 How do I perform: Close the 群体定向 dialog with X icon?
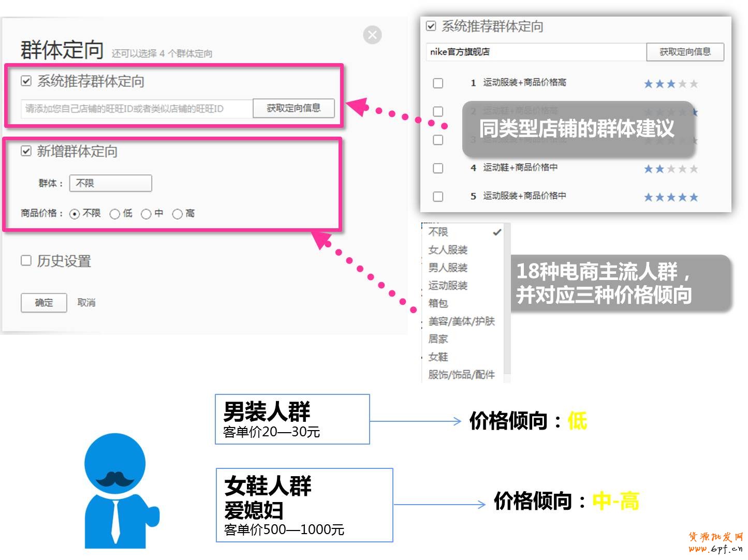[372, 35]
